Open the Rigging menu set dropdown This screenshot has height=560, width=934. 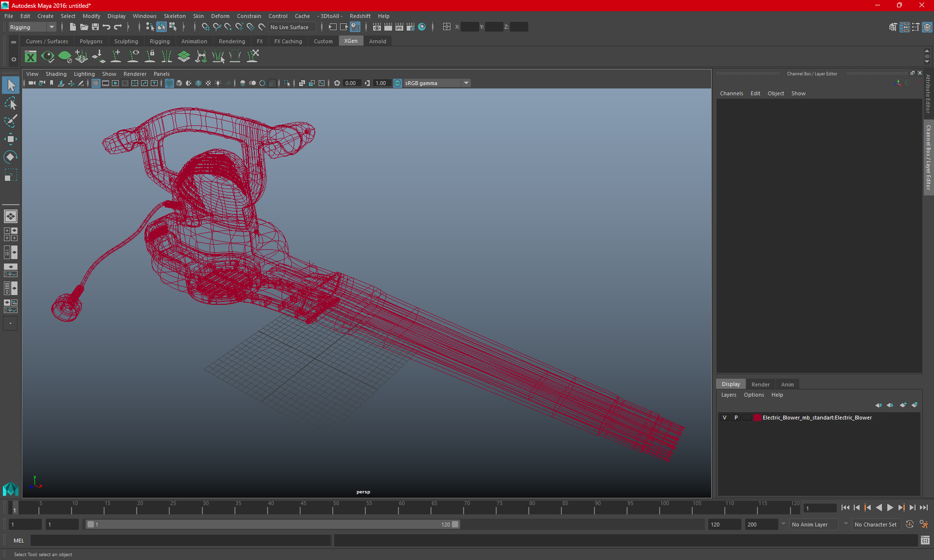(32, 27)
